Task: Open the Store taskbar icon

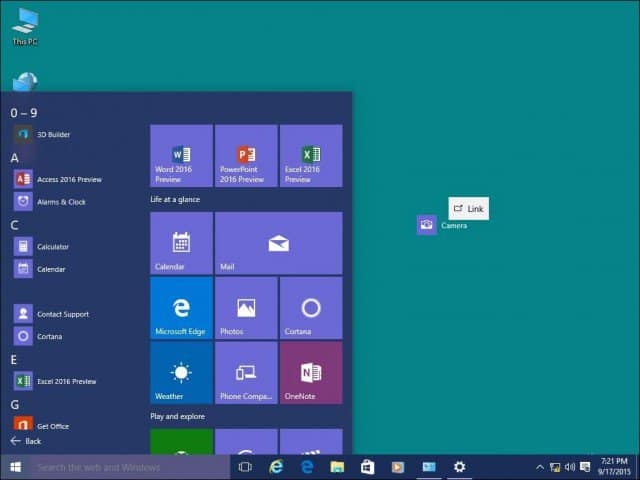Action: pyautogui.click(x=367, y=467)
